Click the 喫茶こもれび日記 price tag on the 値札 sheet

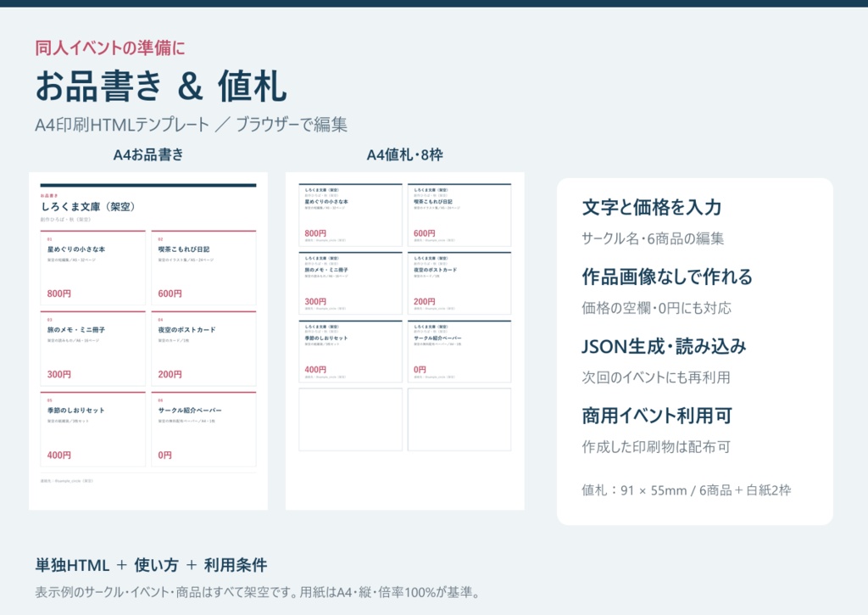point(459,215)
